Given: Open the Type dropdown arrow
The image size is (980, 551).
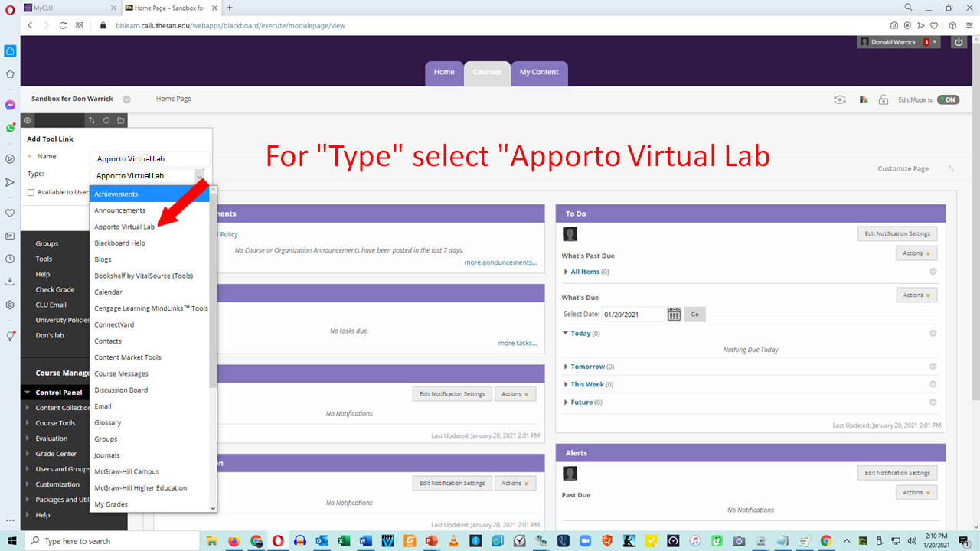Looking at the screenshot, I should [200, 176].
